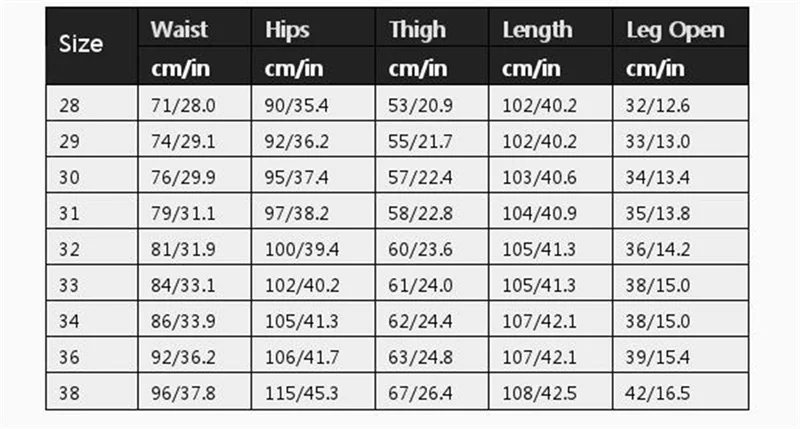The height and width of the screenshot is (429, 800).
Task: Click the Size column header
Action: click(x=81, y=44)
